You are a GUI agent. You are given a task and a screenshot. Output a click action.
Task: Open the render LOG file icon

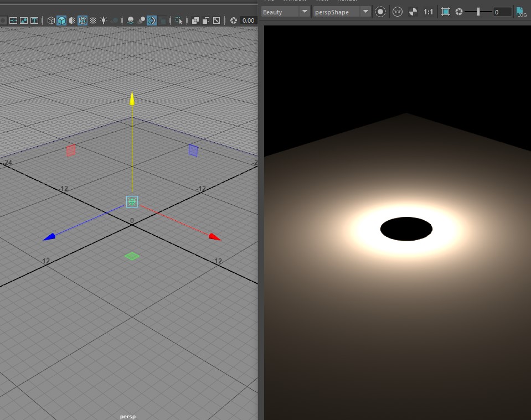(521, 12)
